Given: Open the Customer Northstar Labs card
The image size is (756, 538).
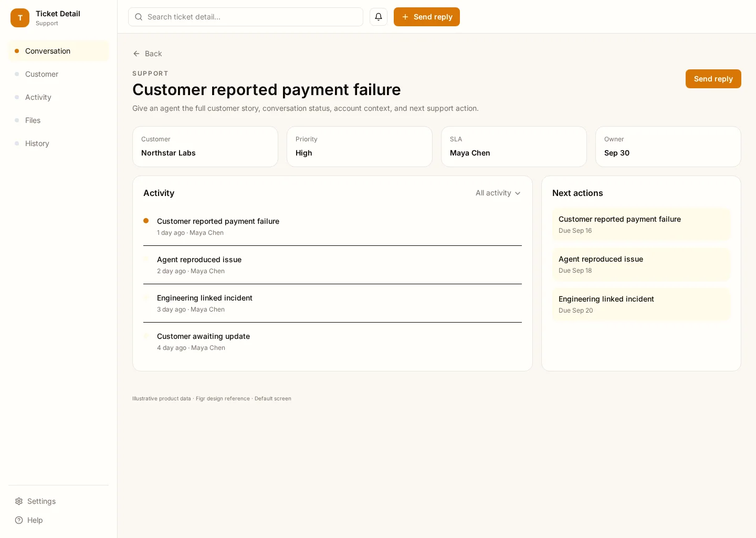Looking at the screenshot, I should [x=205, y=147].
